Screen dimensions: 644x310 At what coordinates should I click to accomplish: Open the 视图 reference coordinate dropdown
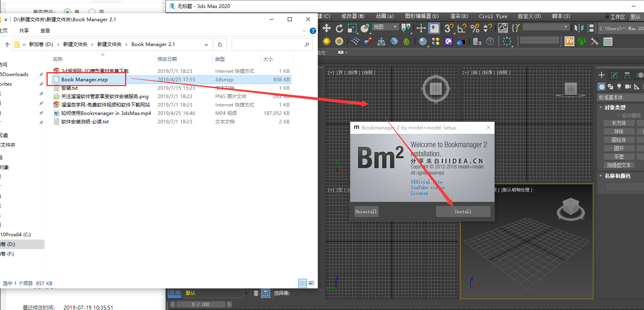[385, 27]
